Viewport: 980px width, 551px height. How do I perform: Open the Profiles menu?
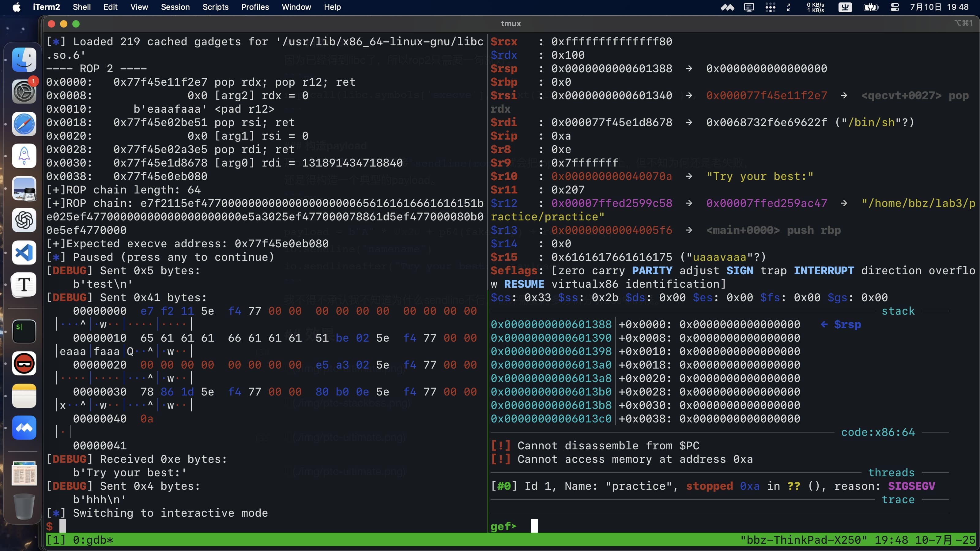pos(255,7)
